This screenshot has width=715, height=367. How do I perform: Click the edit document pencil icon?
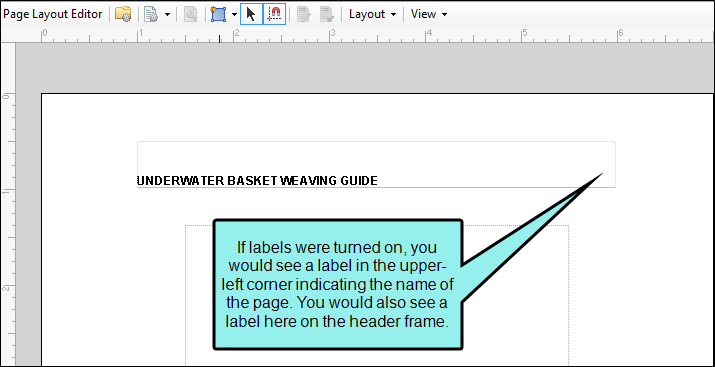pos(304,14)
